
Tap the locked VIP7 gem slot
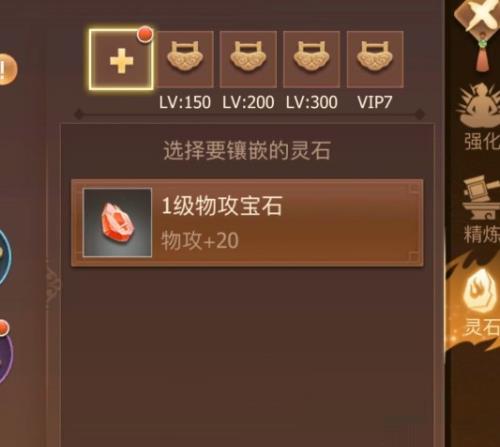(x=375, y=59)
